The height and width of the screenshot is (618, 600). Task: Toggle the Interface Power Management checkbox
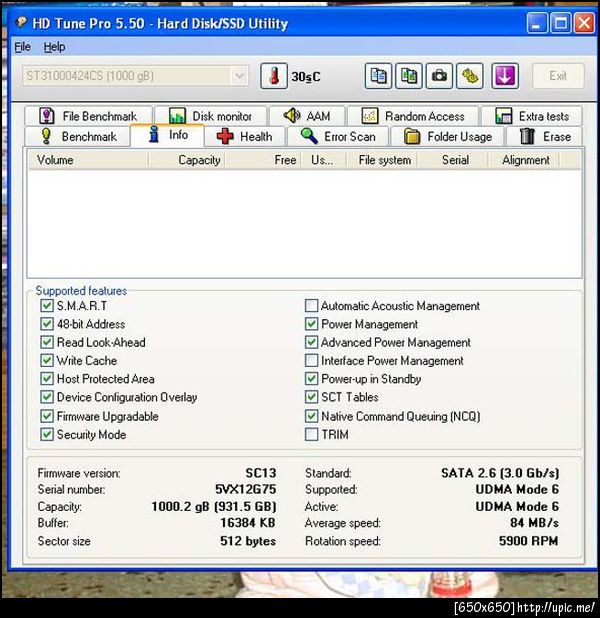[x=311, y=360]
